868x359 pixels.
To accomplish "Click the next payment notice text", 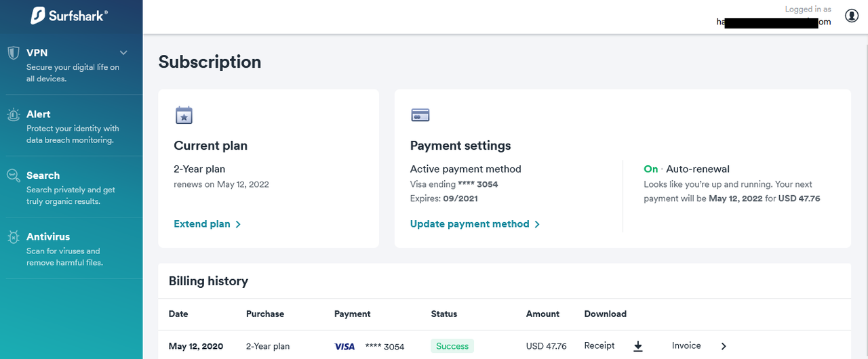I will coord(732,192).
